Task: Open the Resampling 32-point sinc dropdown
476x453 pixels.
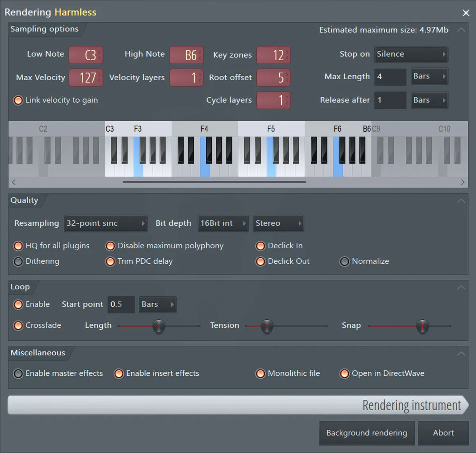Action: (106, 223)
